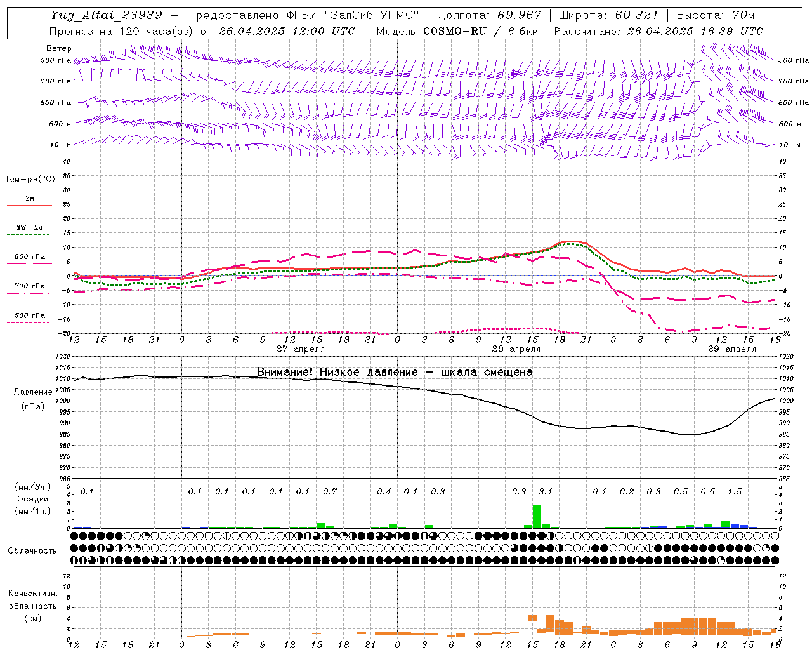Image resolution: width=812 pixels, height=650 pixels.
Task: Click the 29 апреля date label
Action: 732,349
